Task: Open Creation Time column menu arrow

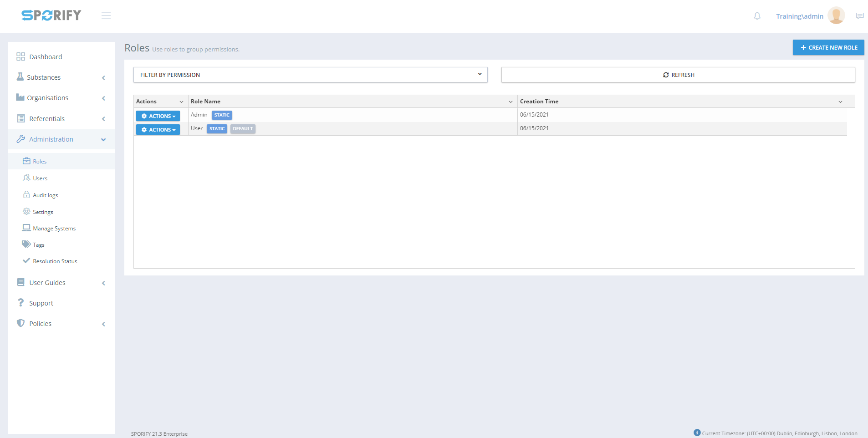Action: 840,102
